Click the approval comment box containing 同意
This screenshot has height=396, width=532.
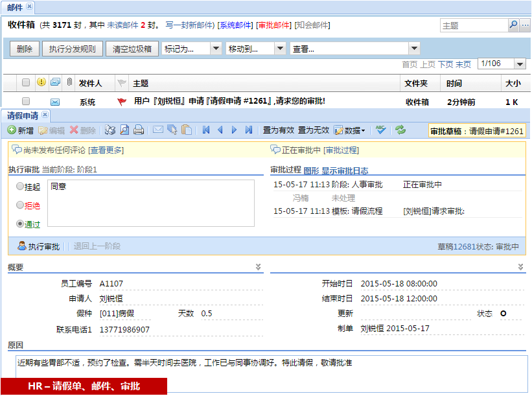pos(151,203)
